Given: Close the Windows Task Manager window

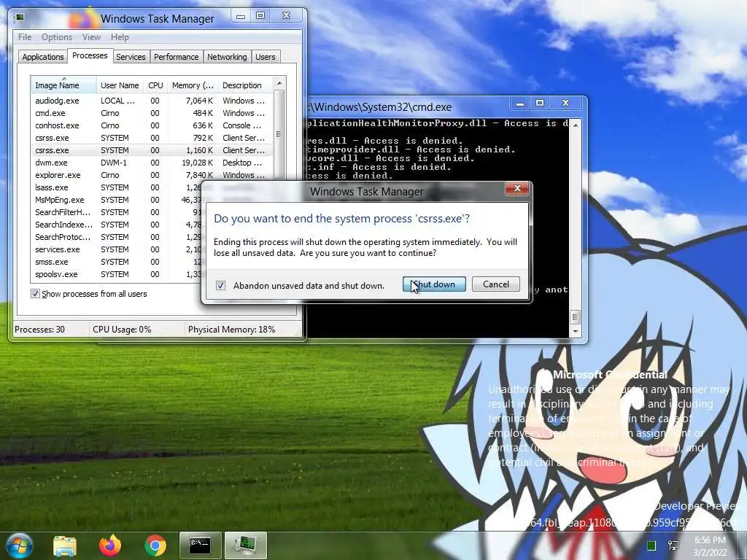Looking at the screenshot, I should pyautogui.click(x=286, y=16).
